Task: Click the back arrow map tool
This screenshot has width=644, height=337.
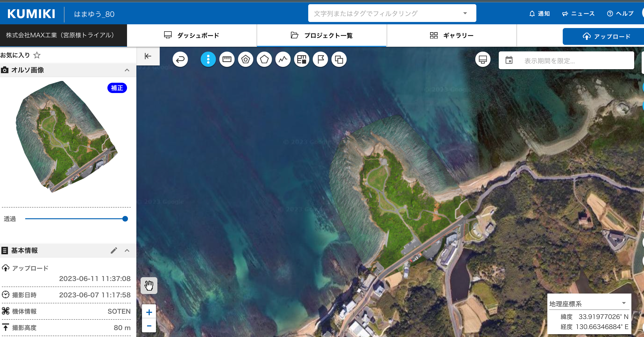Action: tap(180, 60)
